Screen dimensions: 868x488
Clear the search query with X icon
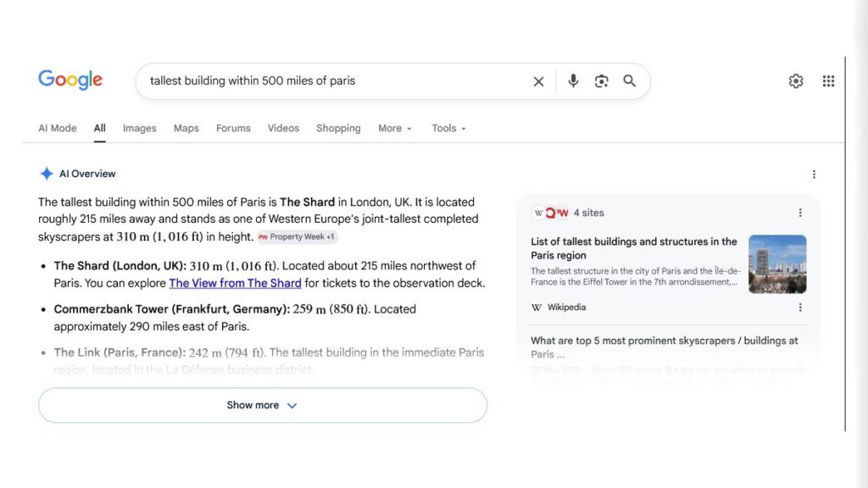pos(538,81)
